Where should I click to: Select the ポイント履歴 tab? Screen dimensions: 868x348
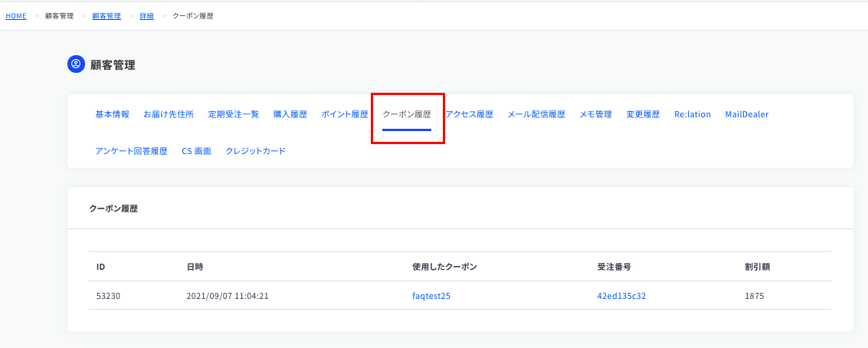[x=345, y=115]
